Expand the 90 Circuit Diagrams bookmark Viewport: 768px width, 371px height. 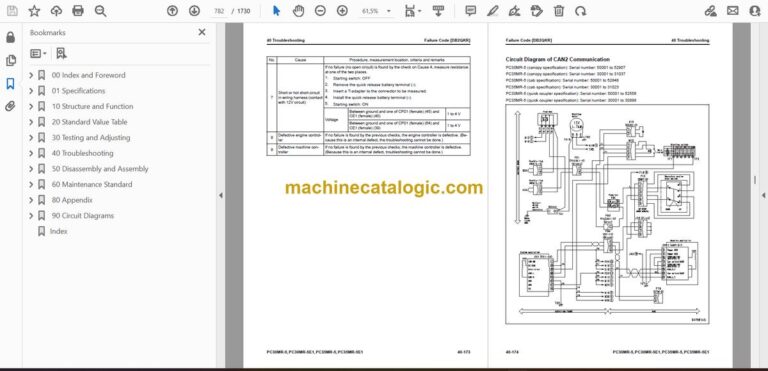pyautogui.click(x=31, y=216)
